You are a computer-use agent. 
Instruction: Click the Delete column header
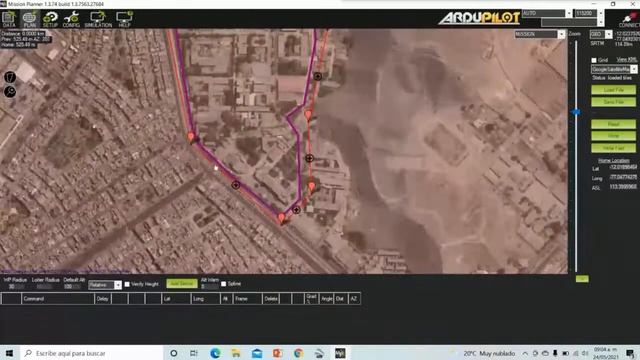[271, 299]
